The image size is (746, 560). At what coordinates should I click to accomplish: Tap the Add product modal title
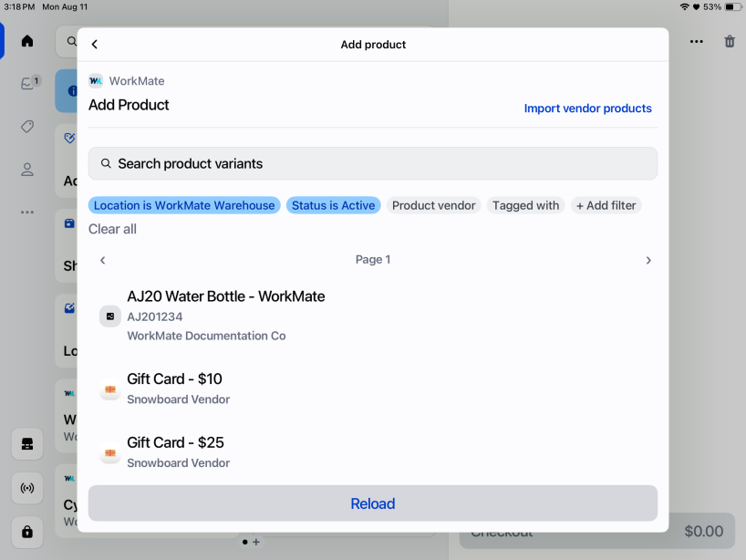pyautogui.click(x=373, y=45)
